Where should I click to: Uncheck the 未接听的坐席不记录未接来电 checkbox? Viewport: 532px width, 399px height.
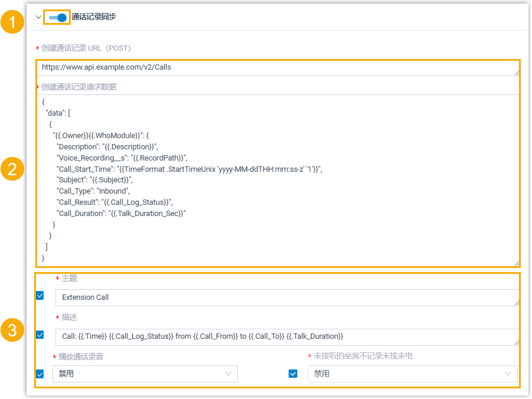click(x=293, y=374)
